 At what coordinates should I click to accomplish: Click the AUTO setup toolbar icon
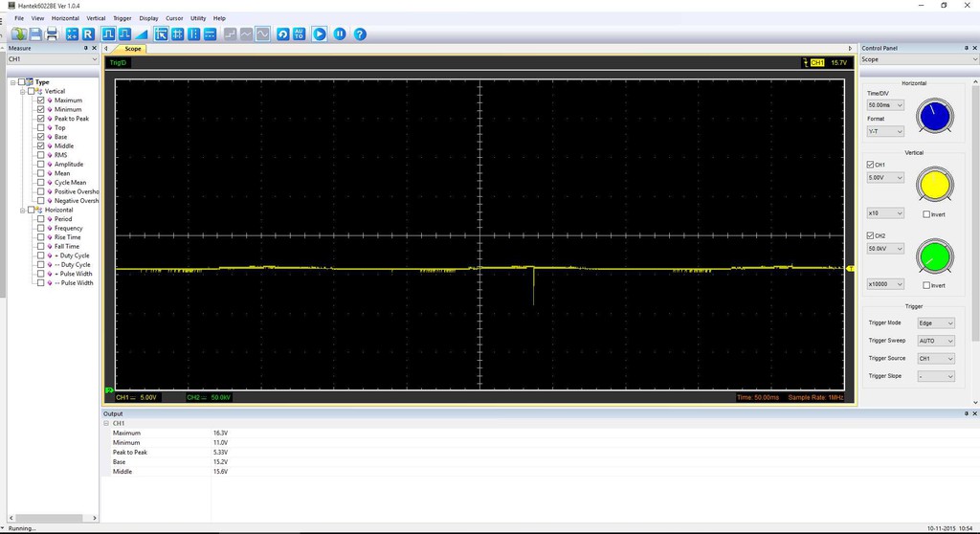click(x=299, y=34)
